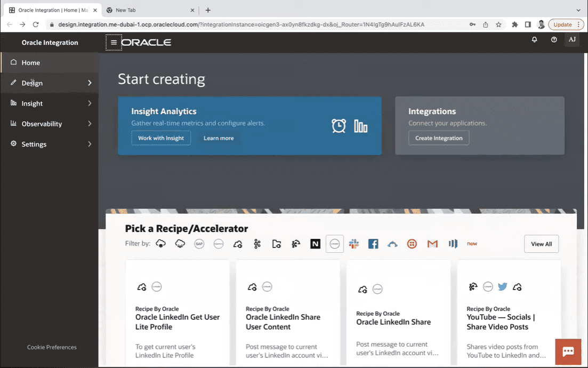Click the browser address bar URL
588x368 pixels.
pos(241,25)
